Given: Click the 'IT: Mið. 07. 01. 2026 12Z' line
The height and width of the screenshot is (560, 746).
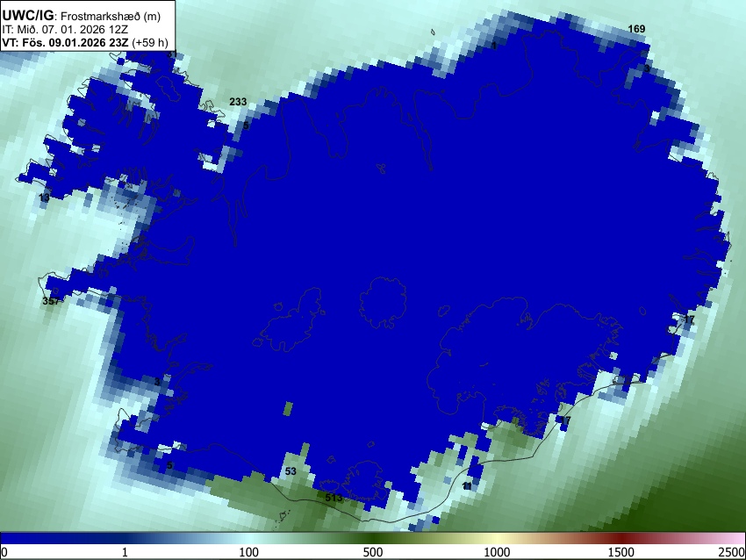Looking at the screenshot, I should point(63,30).
